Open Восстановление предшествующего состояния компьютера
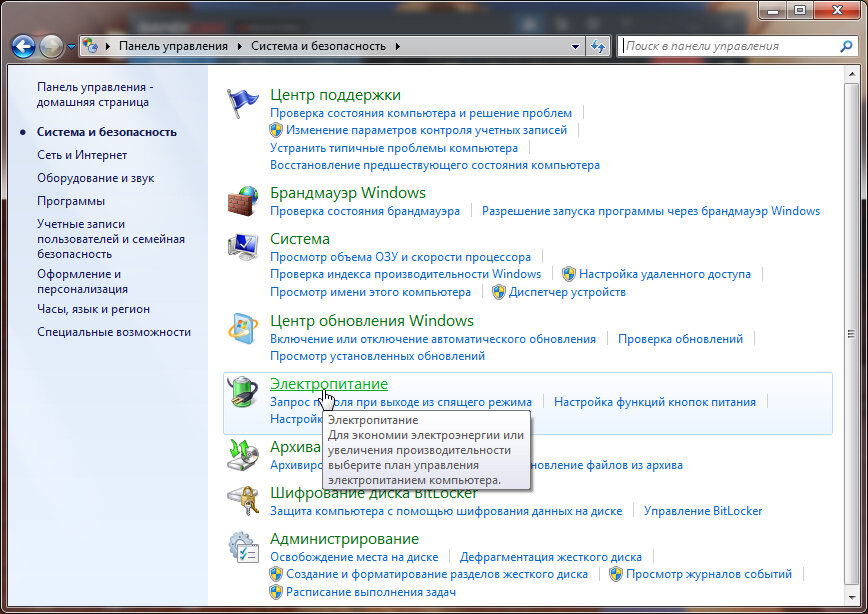Screen dimensions: 868x614 435,165
